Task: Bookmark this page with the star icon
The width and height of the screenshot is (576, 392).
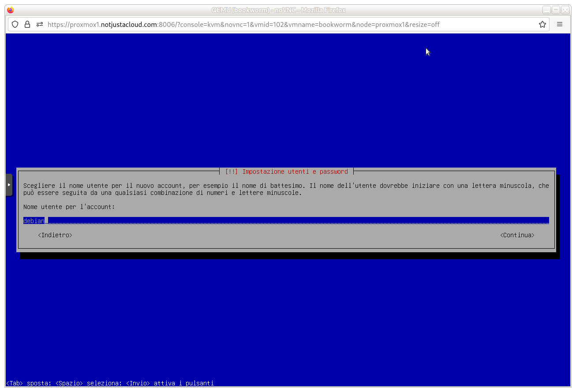Action: coord(542,25)
